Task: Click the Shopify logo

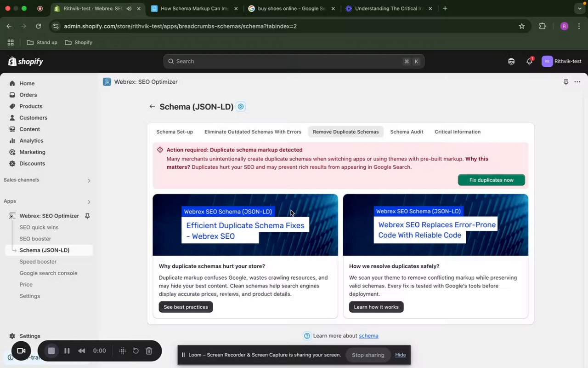Action: (x=26, y=61)
